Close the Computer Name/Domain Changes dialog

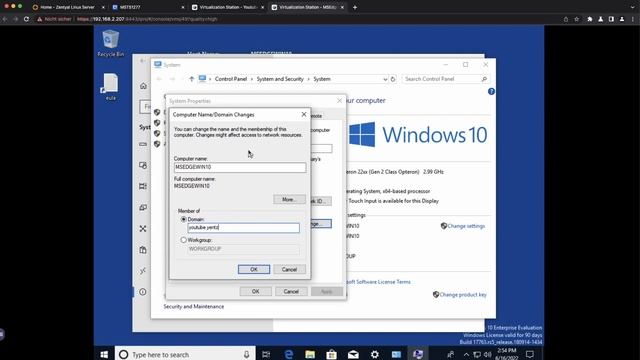[x=304, y=115]
